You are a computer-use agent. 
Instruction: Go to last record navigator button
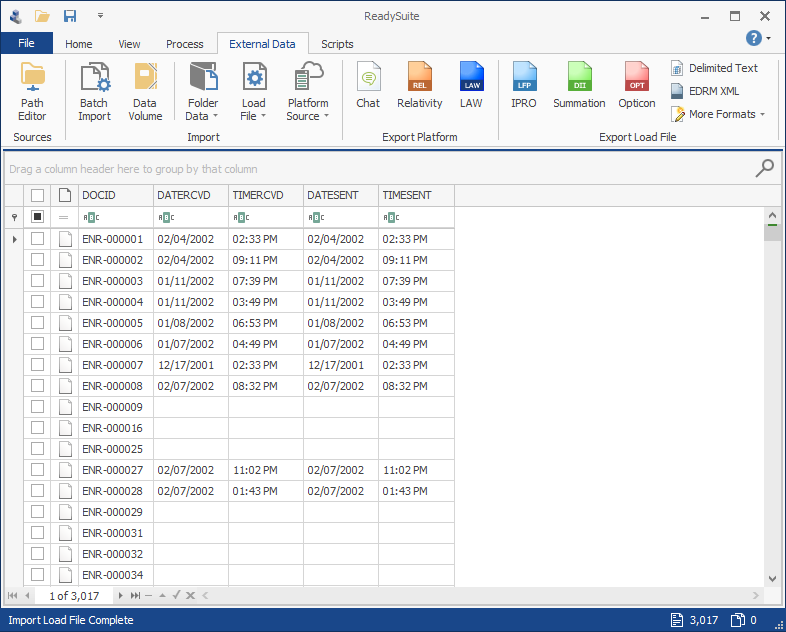(x=135, y=595)
